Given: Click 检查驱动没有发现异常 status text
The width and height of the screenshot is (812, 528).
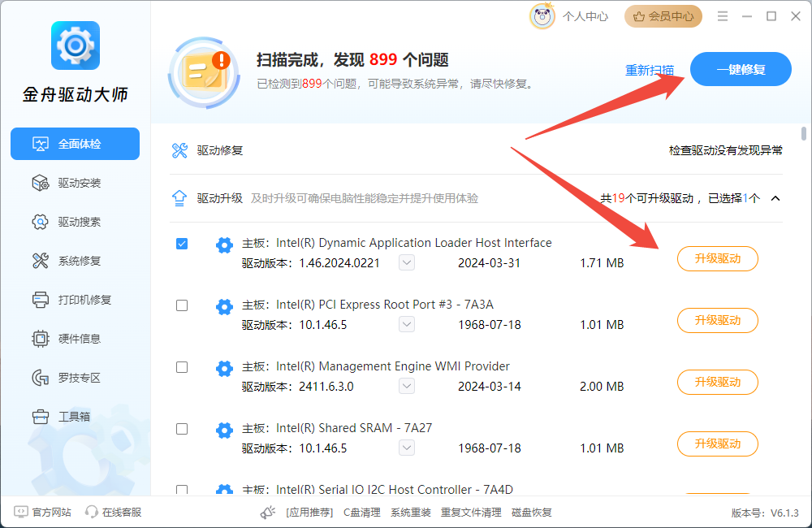Looking at the screenshot, I should 725,151.
